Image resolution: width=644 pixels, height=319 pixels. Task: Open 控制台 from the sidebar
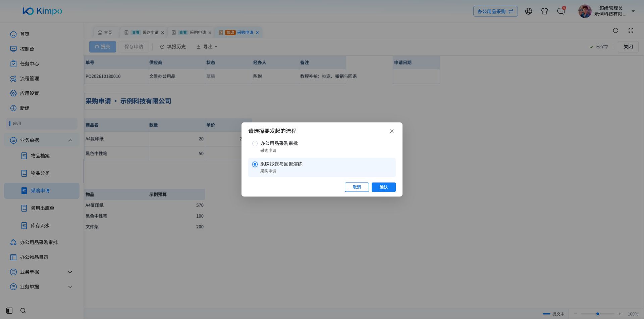(42, 49)
